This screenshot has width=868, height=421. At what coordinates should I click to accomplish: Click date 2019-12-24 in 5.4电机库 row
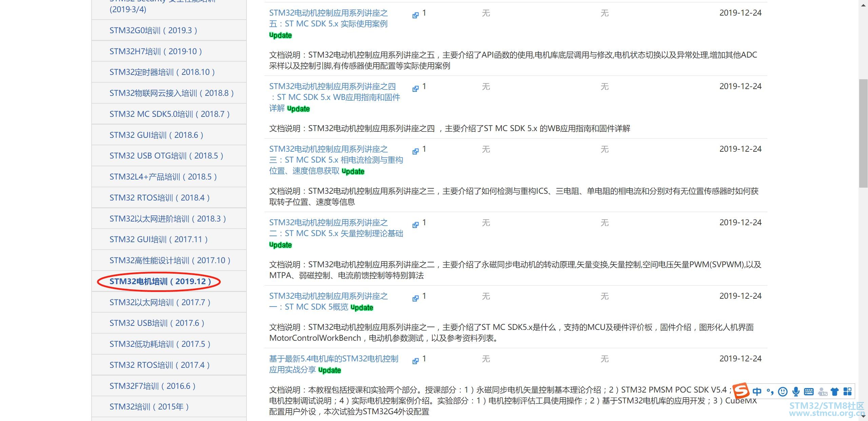(741, 359)
